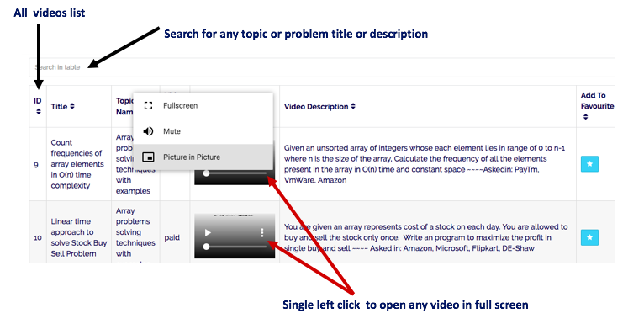Open three-dot options on video 10
The image size is (644, 324).
262,233
